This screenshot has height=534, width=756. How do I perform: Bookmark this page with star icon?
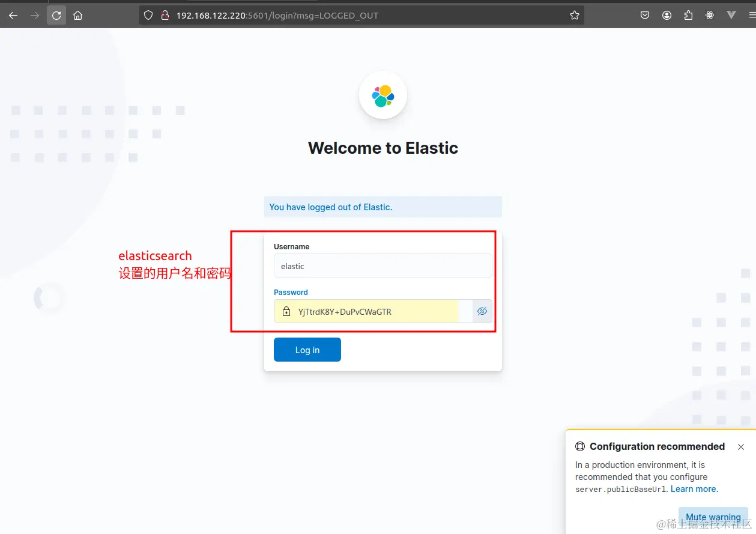click(x=575, y=16)
